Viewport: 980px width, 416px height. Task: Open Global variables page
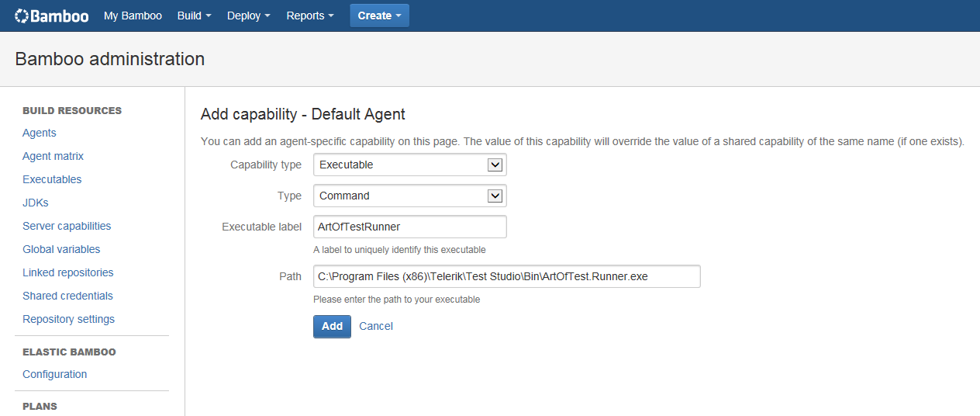61,249
